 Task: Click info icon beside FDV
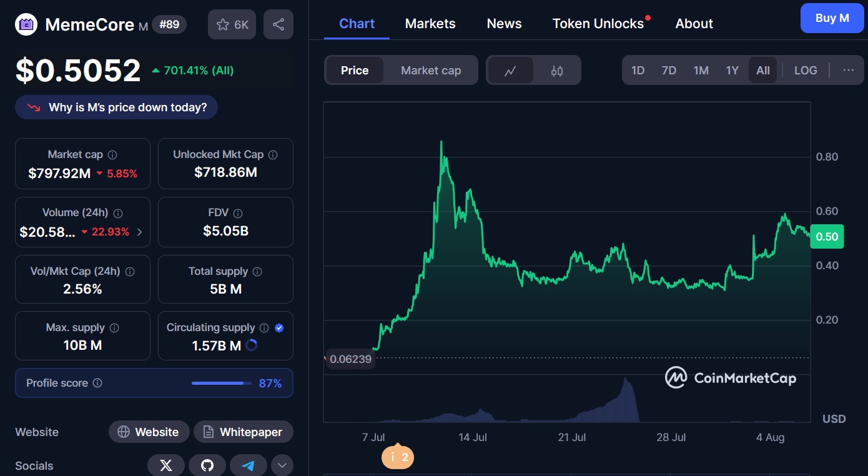pyautogui.click(x=237, y=213)
